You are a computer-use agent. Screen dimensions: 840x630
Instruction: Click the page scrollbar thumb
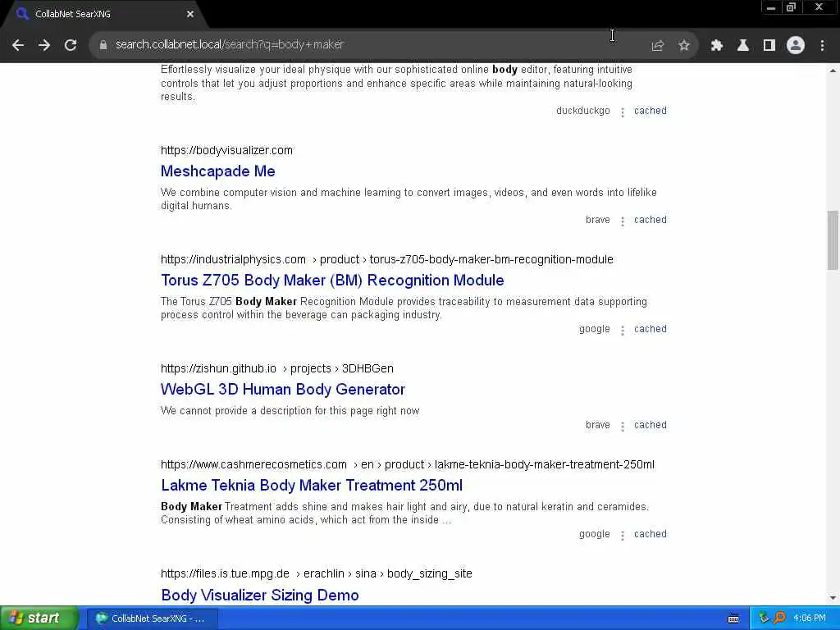(833, 240)
